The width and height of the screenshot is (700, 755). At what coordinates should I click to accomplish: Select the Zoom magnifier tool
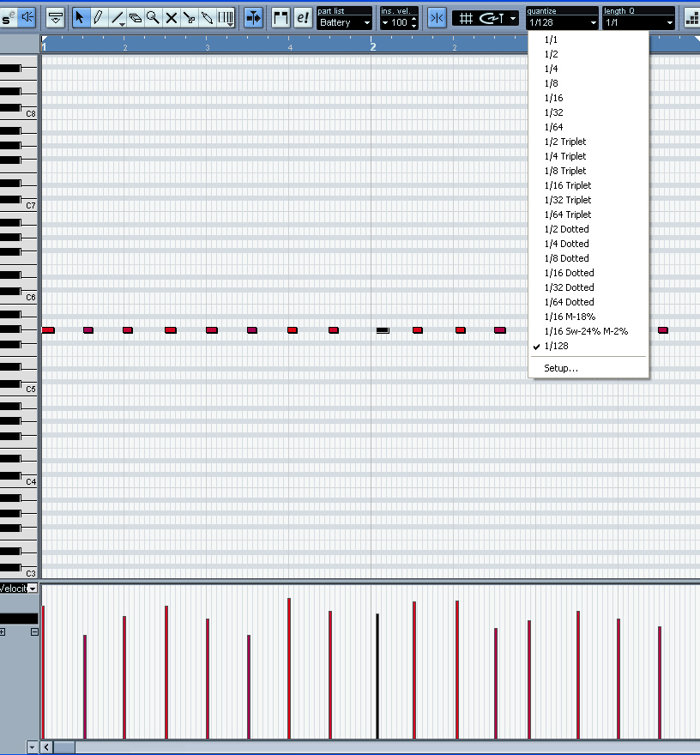click(153, 18)
